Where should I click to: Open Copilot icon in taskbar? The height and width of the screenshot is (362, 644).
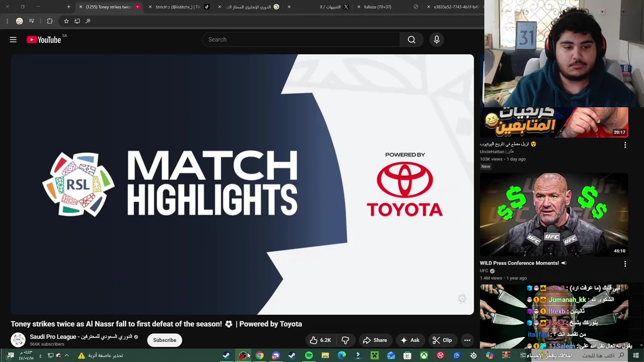pyautogui.click(x=490, y=355)
